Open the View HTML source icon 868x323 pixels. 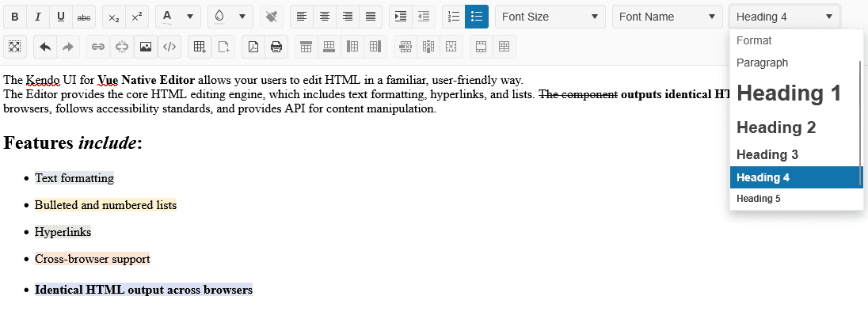pyautogui.click(x=169, y=47)
